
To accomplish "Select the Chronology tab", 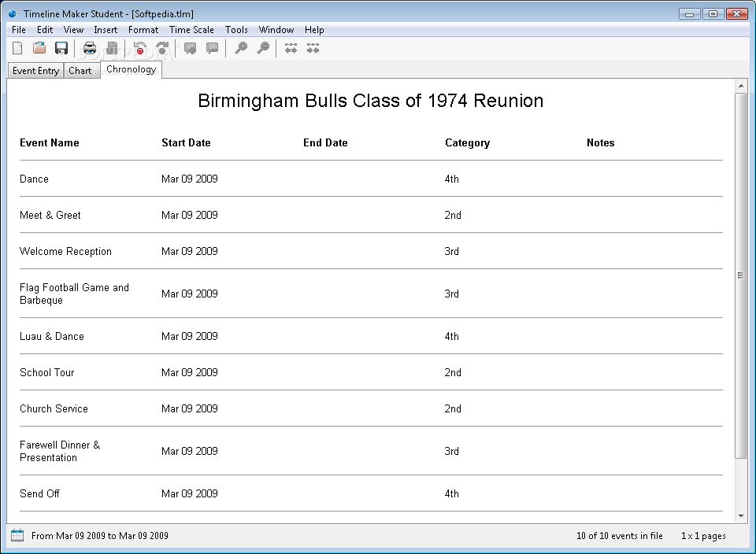I will [132, 69].
